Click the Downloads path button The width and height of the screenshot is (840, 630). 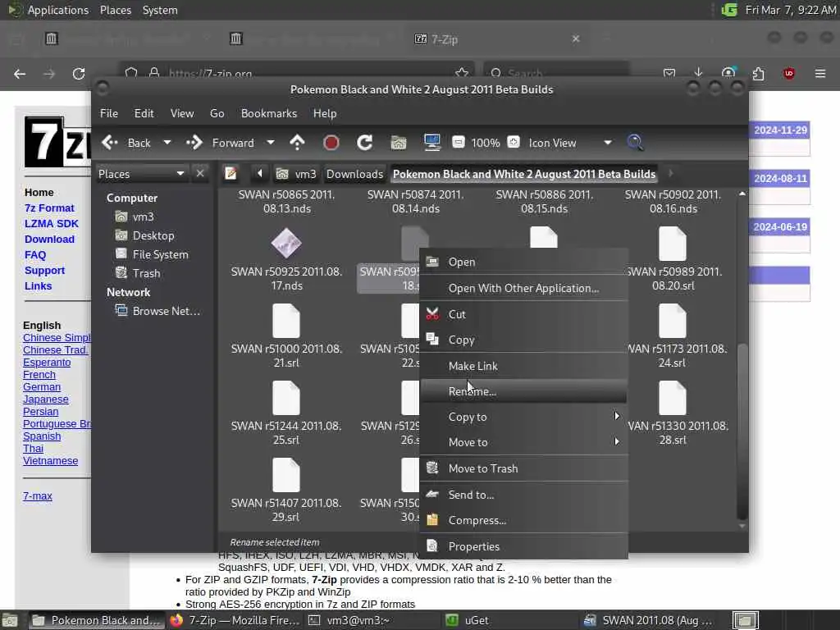tap(354, 174)
